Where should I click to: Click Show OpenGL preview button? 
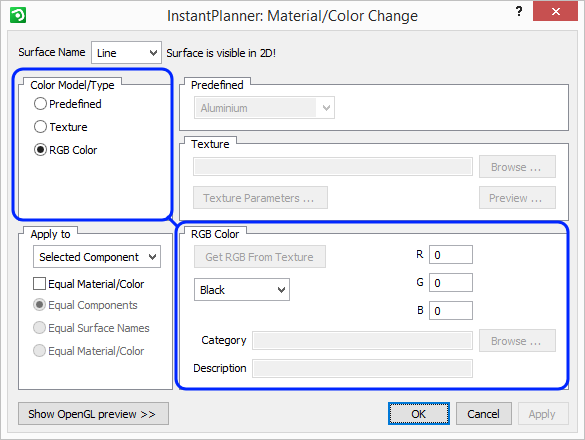93,414
